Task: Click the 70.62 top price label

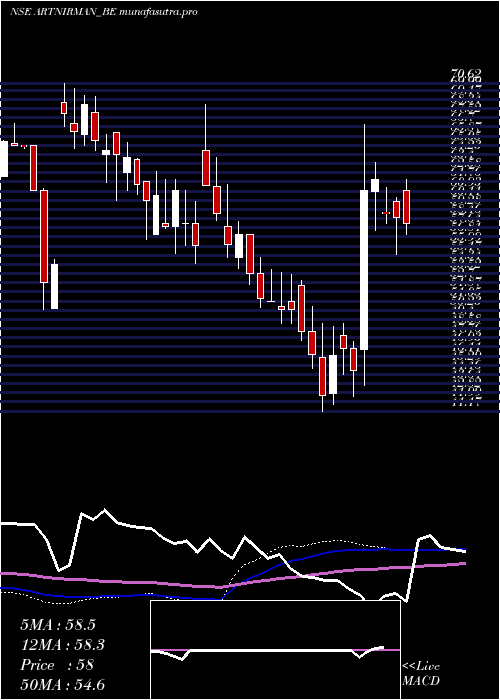Action: pos(466,73)
